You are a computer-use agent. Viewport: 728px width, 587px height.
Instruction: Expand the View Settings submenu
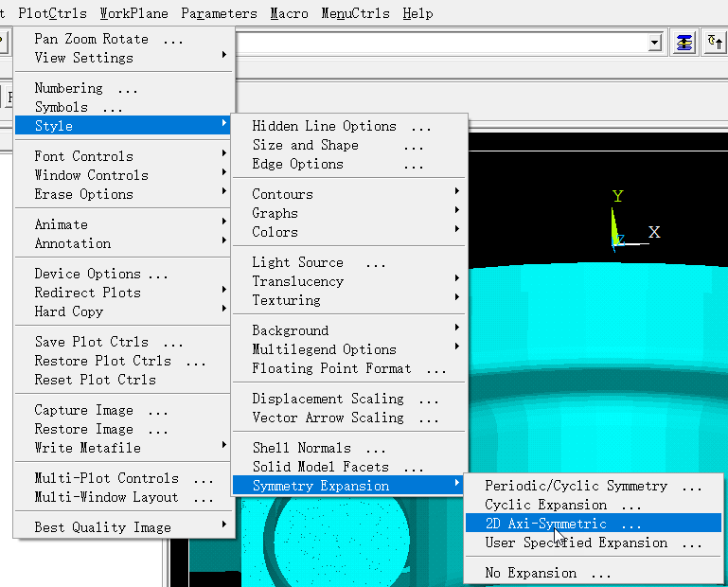[x=123, y=58]
